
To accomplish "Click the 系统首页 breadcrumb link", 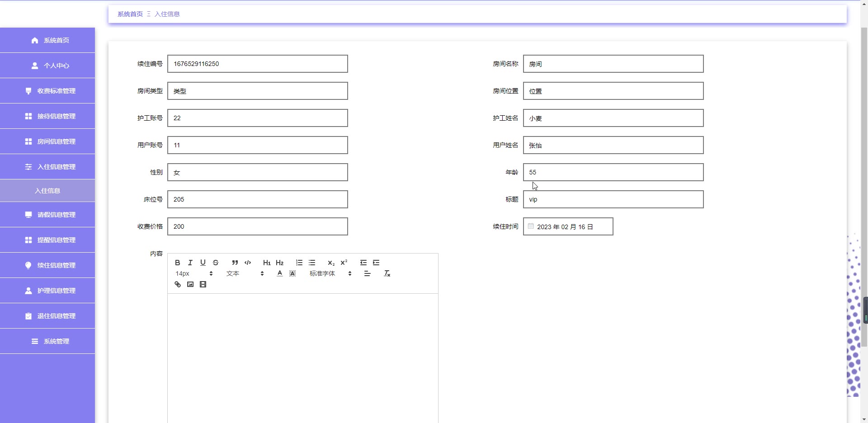I will [x=130, y=14].
